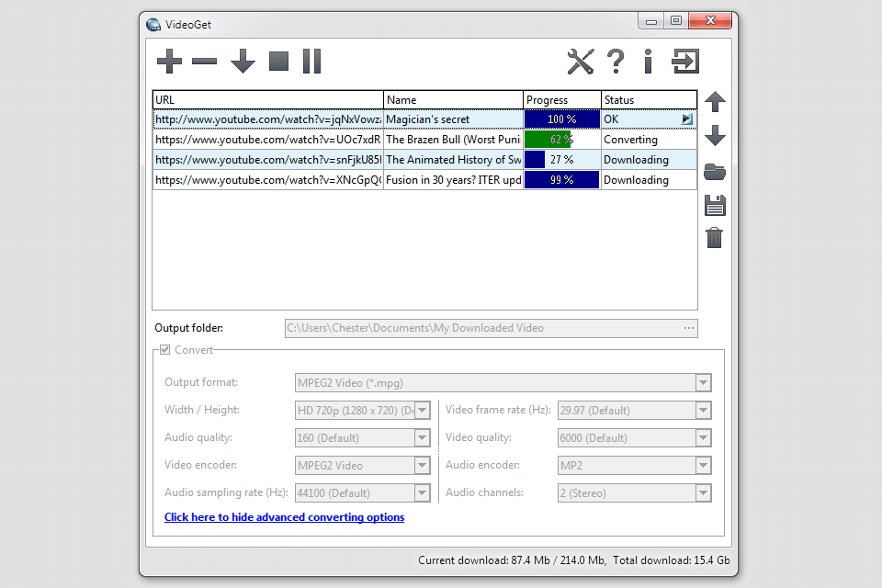Screen dimensions: 882x588
Task: Click the Converting status cell
Action: click(650, 140)
